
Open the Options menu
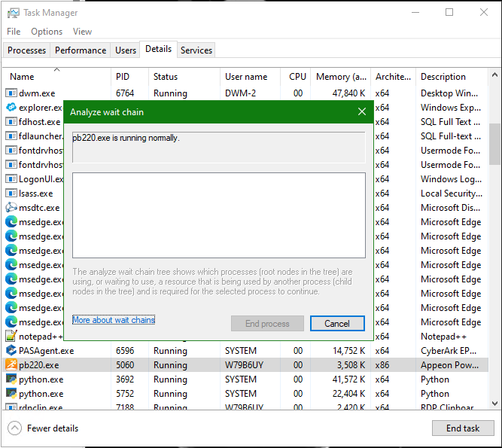click(47, 32)
